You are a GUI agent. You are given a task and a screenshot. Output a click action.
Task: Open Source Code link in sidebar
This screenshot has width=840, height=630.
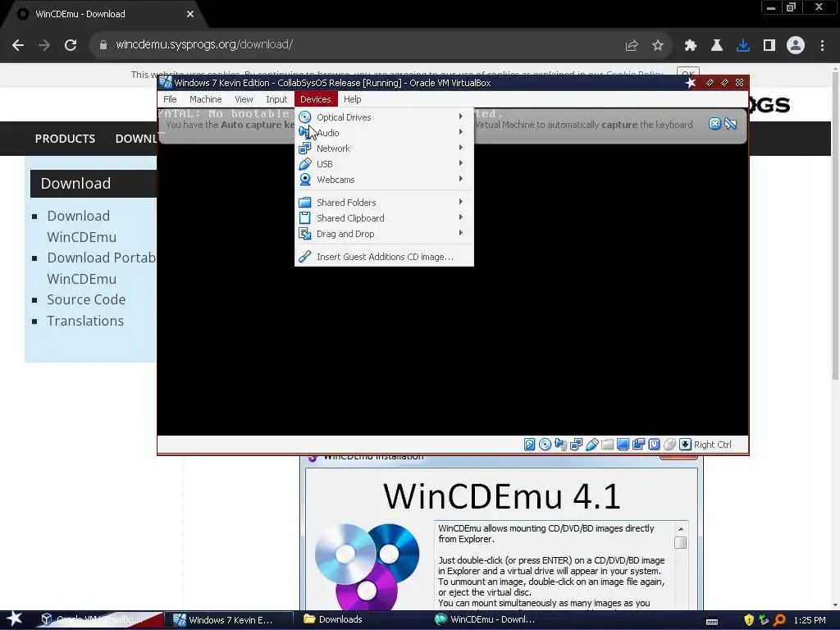(x=86, y=299)
